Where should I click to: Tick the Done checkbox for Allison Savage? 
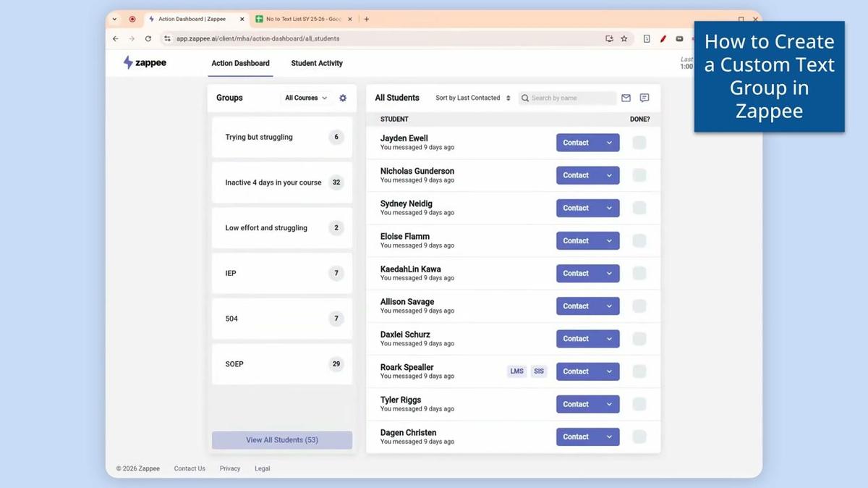[639, 306]
